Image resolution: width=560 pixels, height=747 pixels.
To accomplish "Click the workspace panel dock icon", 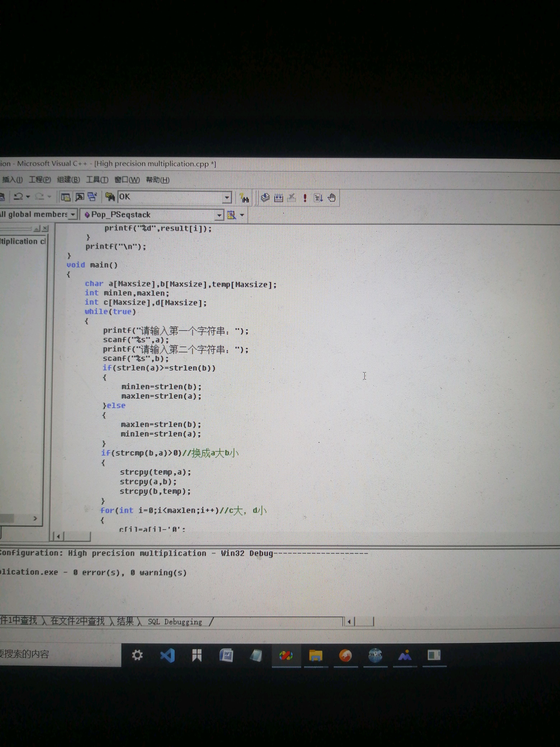I will pos(37,229).
